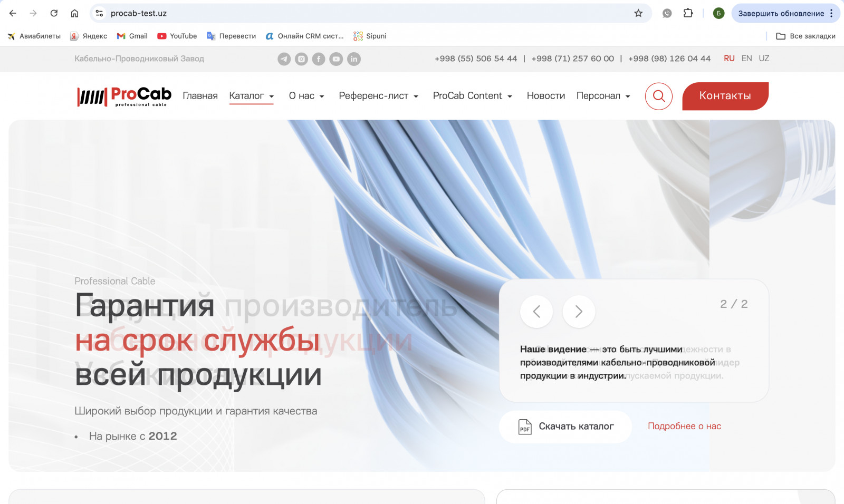Show next slide with right arrow
This screenshot has height=504, width=844.
coord(579,312)
